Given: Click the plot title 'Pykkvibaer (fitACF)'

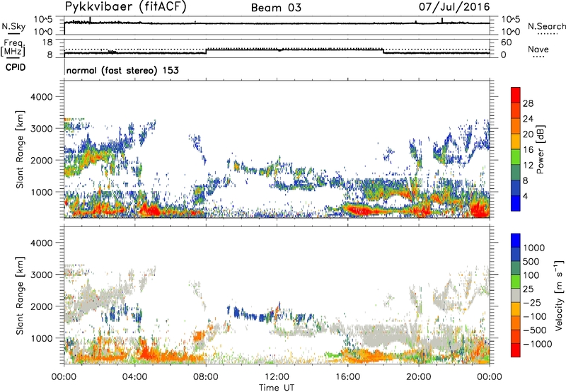Looking at the screenshot, I should (x=126, y=7).
